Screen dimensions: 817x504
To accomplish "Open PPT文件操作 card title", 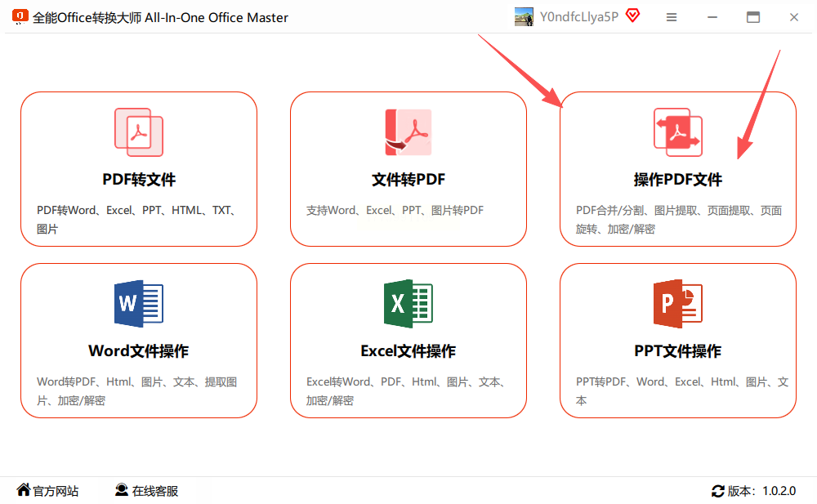I will [x=678, y=350].
